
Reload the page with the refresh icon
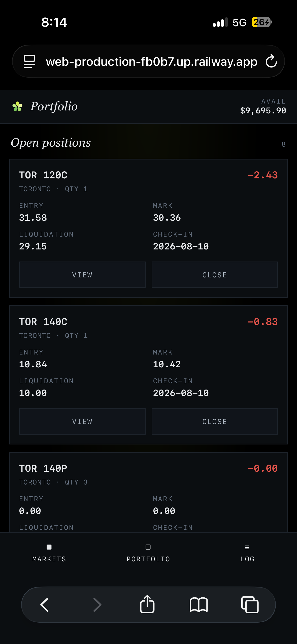tap(271, 61)
